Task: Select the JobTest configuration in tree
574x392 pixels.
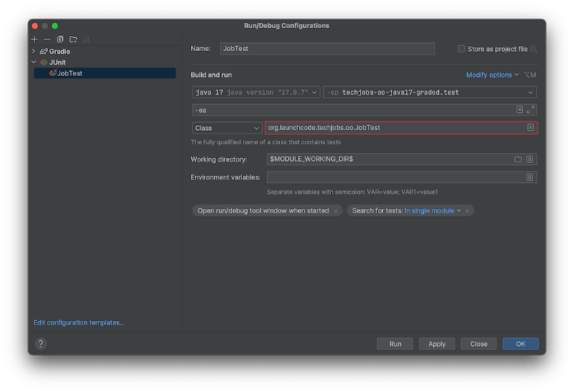Action: pos(105,73)
